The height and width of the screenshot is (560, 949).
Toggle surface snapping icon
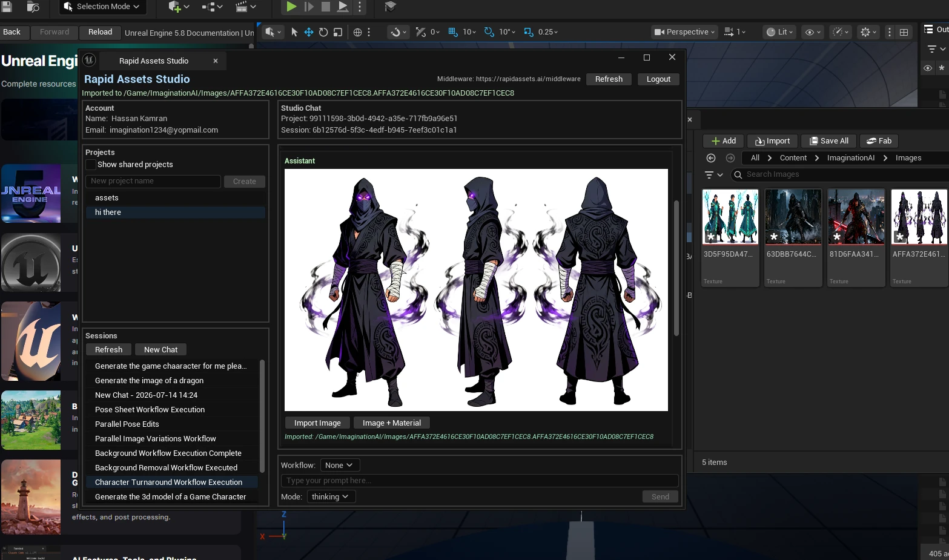tap(420, 32)
